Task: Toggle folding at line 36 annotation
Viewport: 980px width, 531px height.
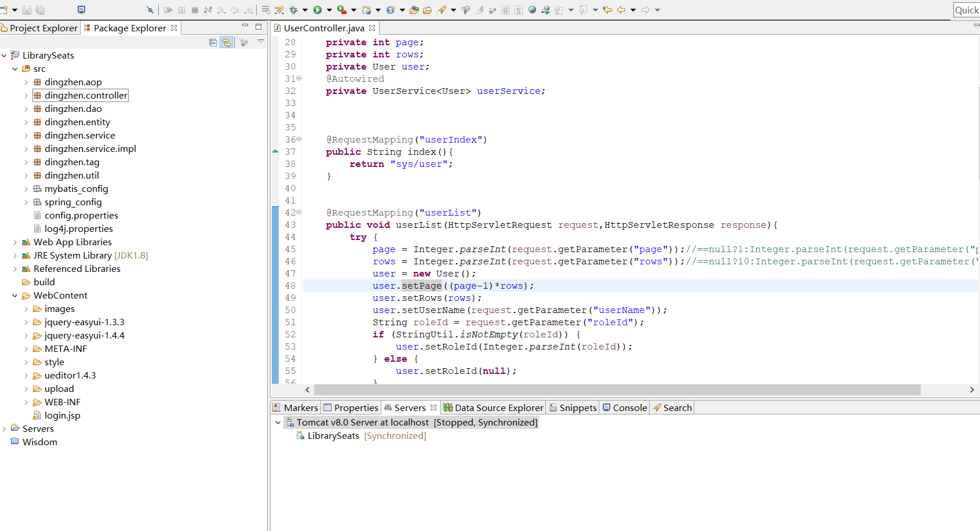Action: (299, 139)
